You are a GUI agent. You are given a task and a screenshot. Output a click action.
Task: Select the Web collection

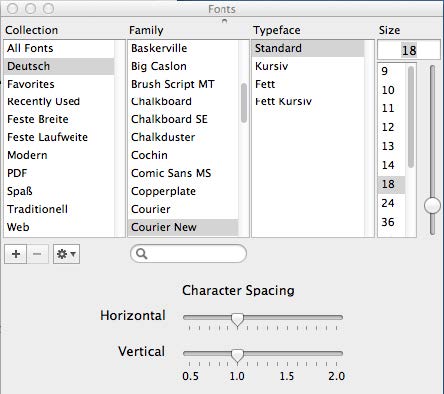point(59,227)
